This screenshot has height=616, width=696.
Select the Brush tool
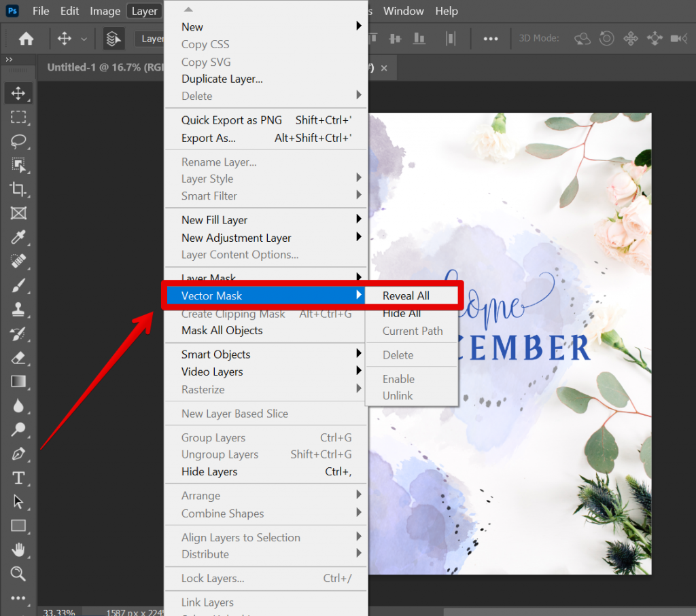(18, 285)
